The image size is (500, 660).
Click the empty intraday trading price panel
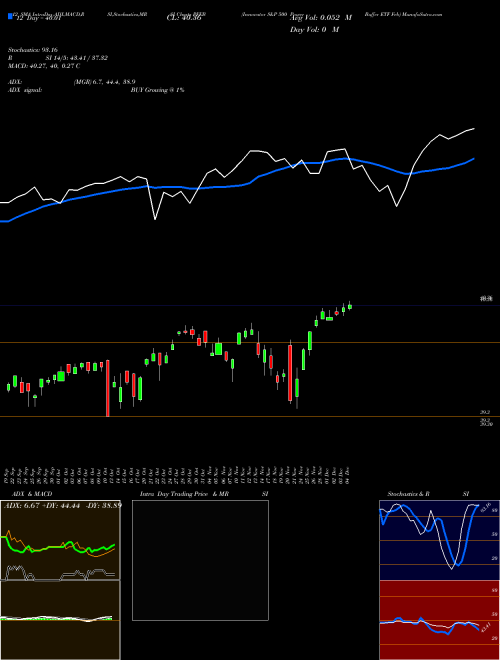(200, 560)
